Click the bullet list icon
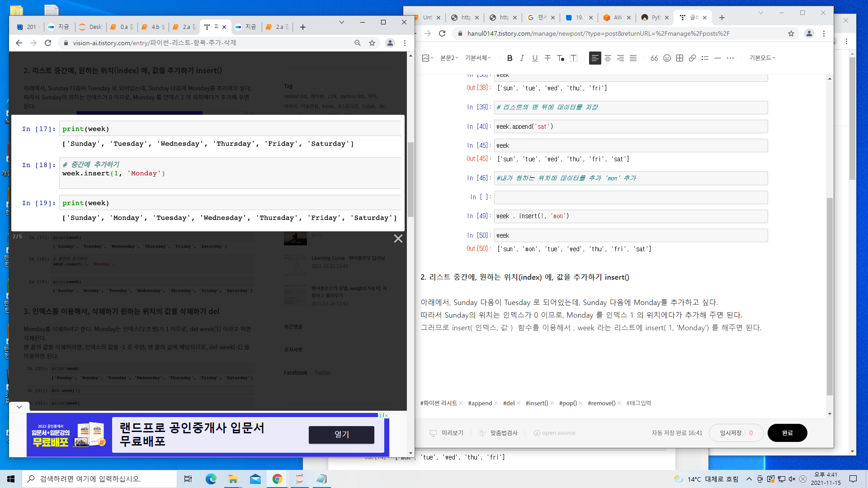The width and height of the screenshot is (868, 488). [705, 58]
